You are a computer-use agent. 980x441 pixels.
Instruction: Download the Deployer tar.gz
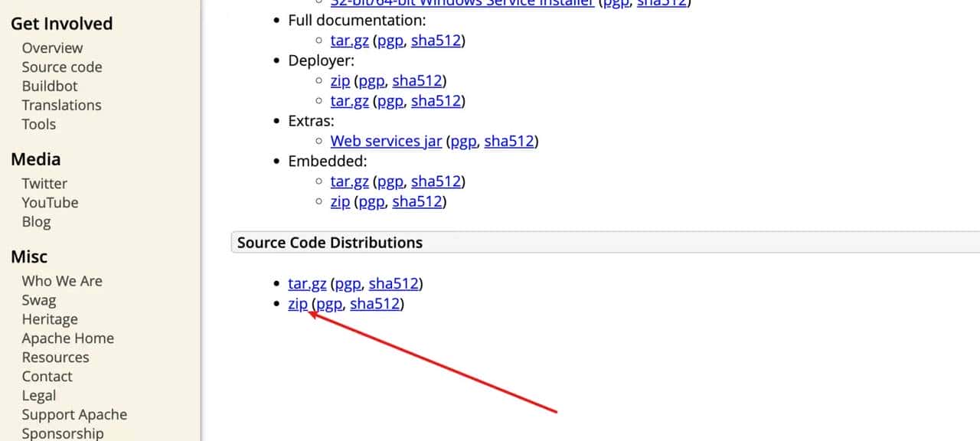click(x=350, y=101)
